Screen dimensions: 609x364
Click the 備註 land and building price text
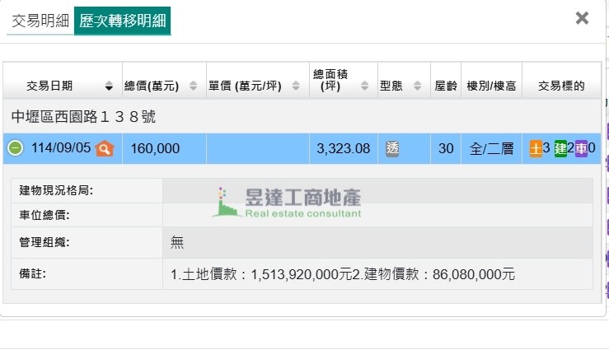(342, 273)
